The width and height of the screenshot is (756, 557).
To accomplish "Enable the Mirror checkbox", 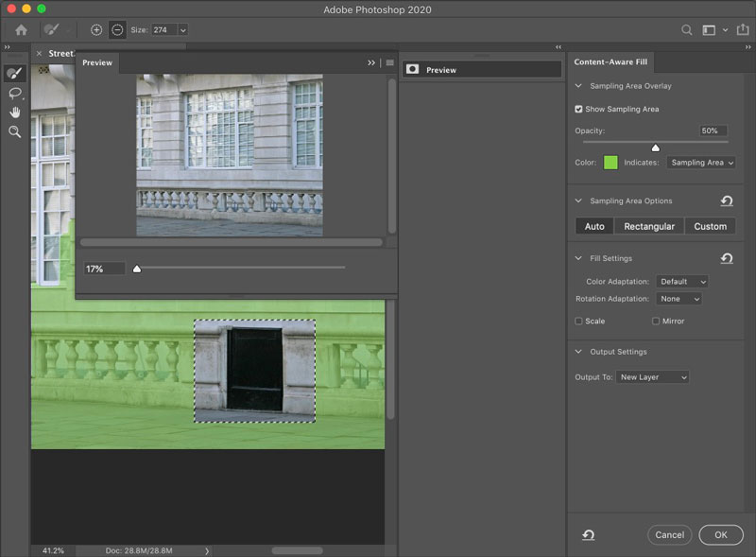I will coord(656,322).
